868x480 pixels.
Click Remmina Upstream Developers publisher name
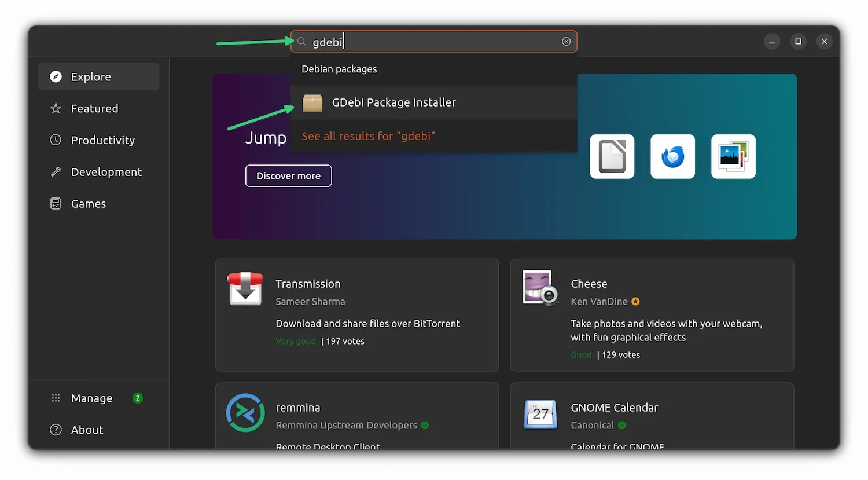346,426
